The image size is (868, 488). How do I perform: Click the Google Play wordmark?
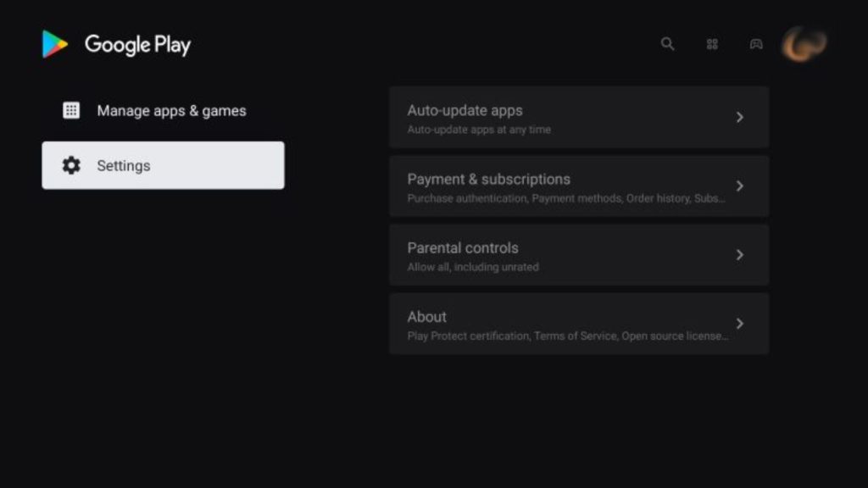(x=138, y=45)
